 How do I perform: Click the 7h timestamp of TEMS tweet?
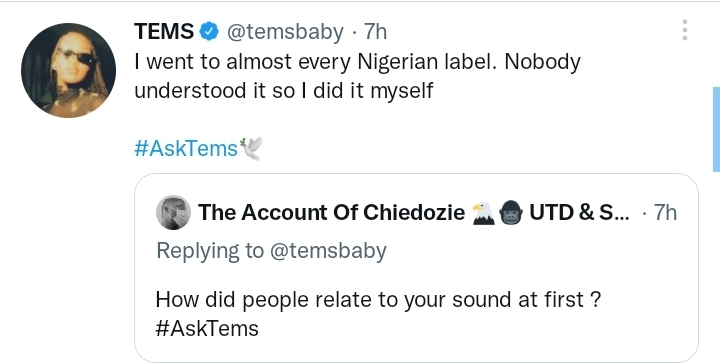point(375,32)
